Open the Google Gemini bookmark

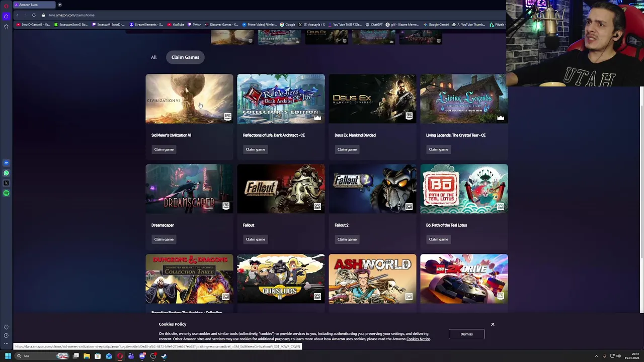tap(436, 25)
